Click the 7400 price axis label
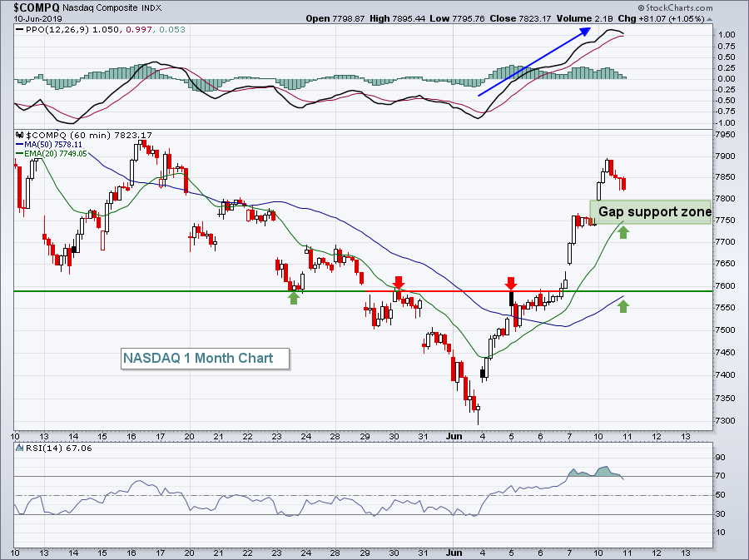The image size is (749, 560). (726, 374)
